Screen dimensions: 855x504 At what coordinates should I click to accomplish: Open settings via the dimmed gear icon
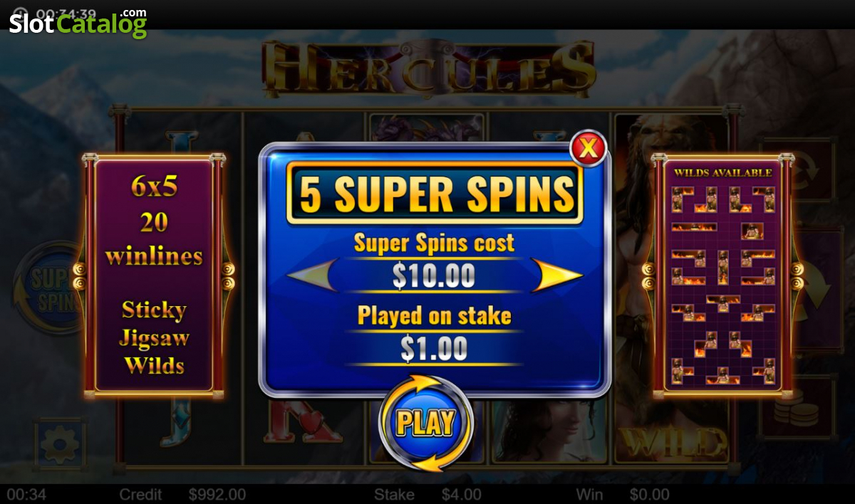click(x=60, y=443)
